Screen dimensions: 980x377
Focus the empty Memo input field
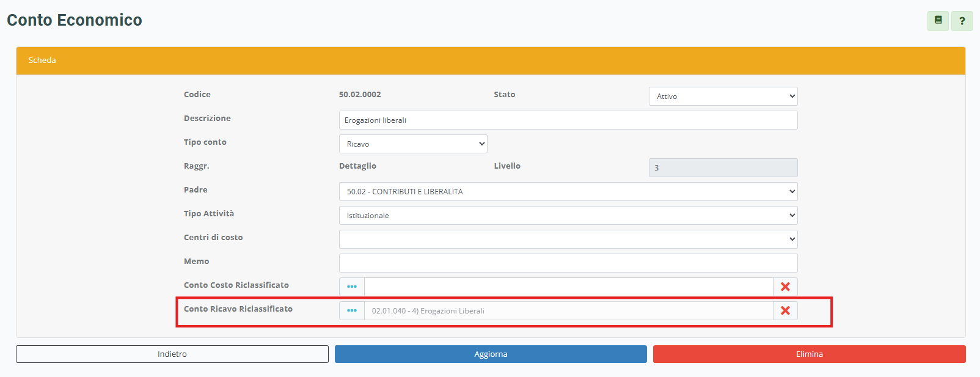pyautogui.click(x=568, y=263)
